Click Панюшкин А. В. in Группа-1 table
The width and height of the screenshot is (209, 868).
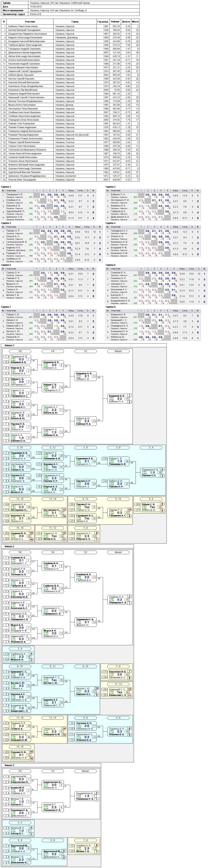click(x=15, y=195)
